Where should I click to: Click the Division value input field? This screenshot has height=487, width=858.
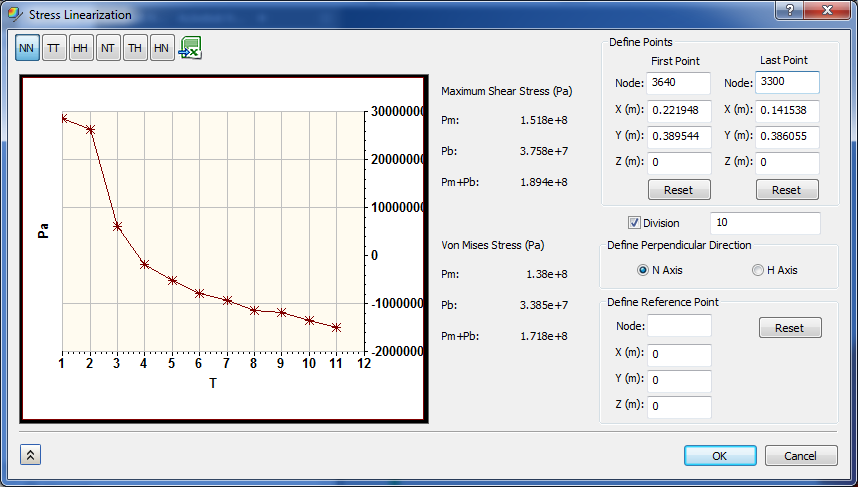point(764,223)
